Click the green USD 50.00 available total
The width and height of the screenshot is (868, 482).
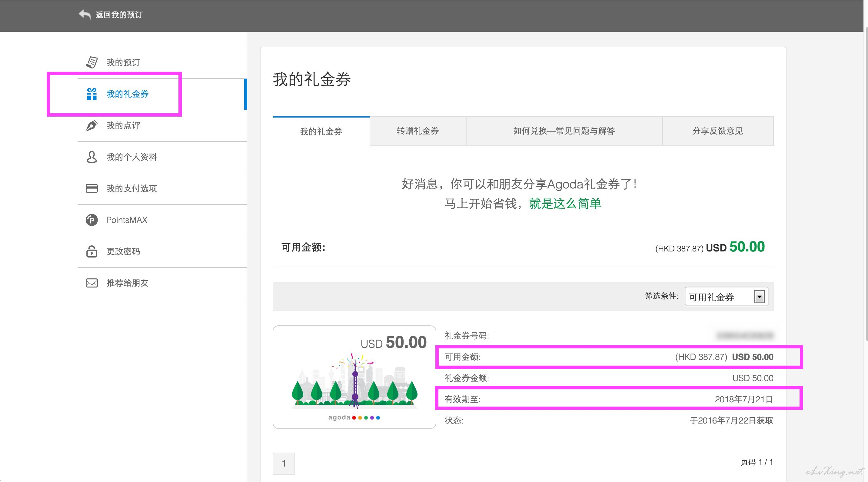pos(747,247)
